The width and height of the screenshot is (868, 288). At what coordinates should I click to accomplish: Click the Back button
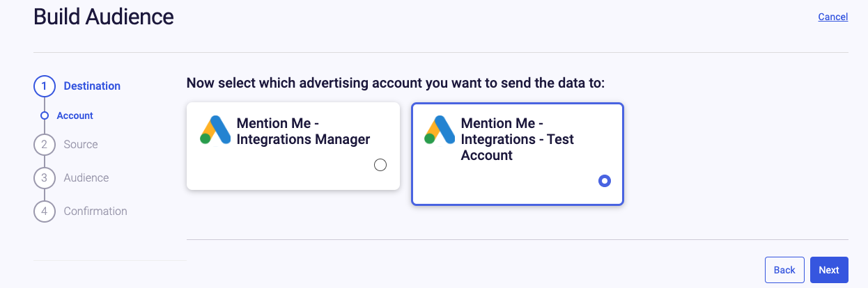click(784, 270)
